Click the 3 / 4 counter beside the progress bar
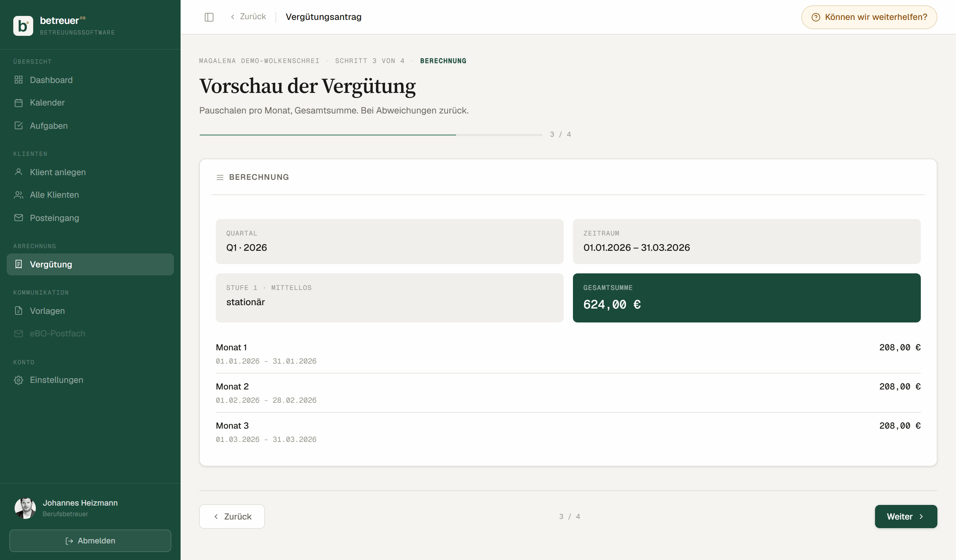This screenshot has height=560, width=956. coord(560,135)
